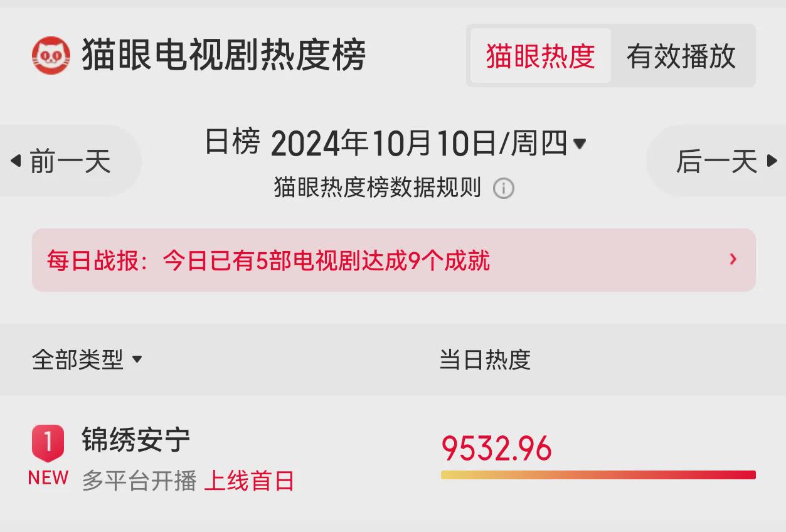Tap the heat gradient bar under 9532.96
Image resolution: width=786 pixels, height=532 pixels.
click(x=598, y=475)
